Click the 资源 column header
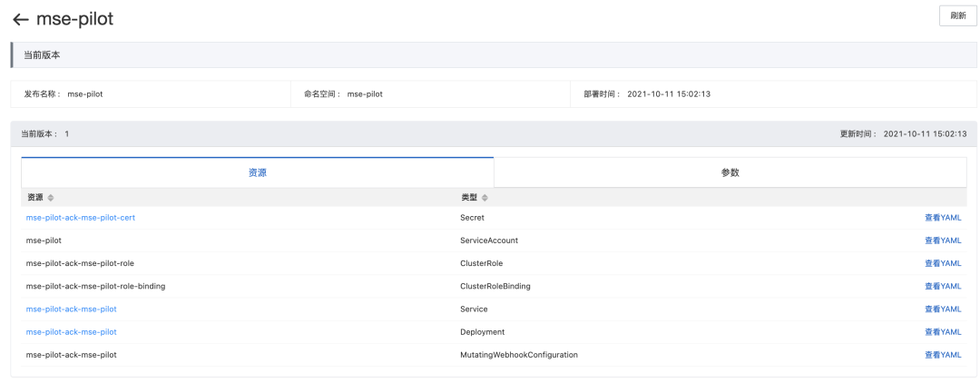The height and width of the screenshot is (383, 980). (x=35, y=198)
